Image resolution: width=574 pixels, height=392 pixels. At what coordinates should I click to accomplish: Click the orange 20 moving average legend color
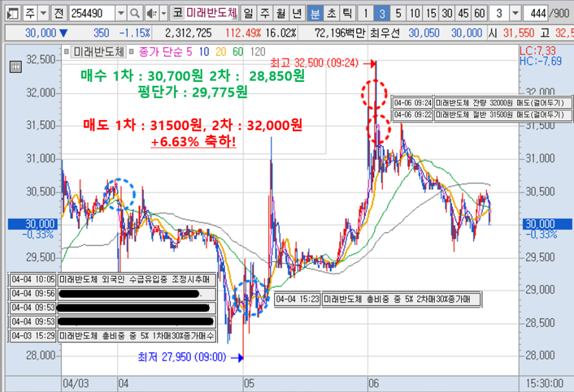coord(219,51)
